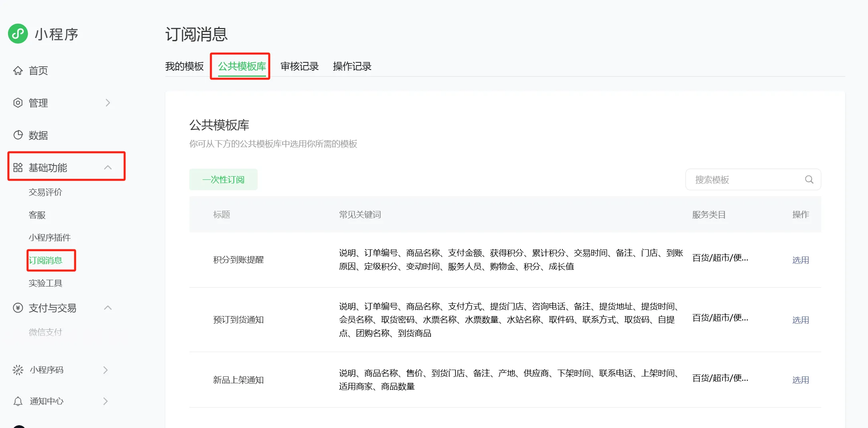Click 选用 for 积分到账提醒
The image size is (868, 428).
[801, 260]
